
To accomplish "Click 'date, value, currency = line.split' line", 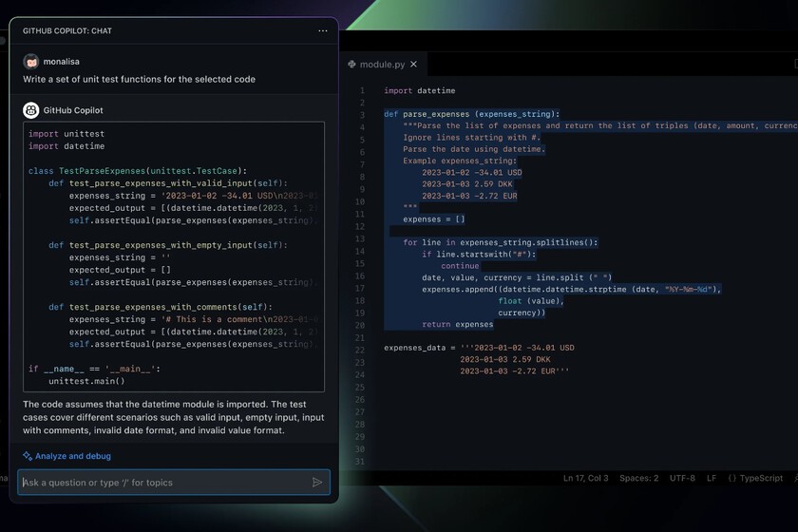I will point(517,277).
